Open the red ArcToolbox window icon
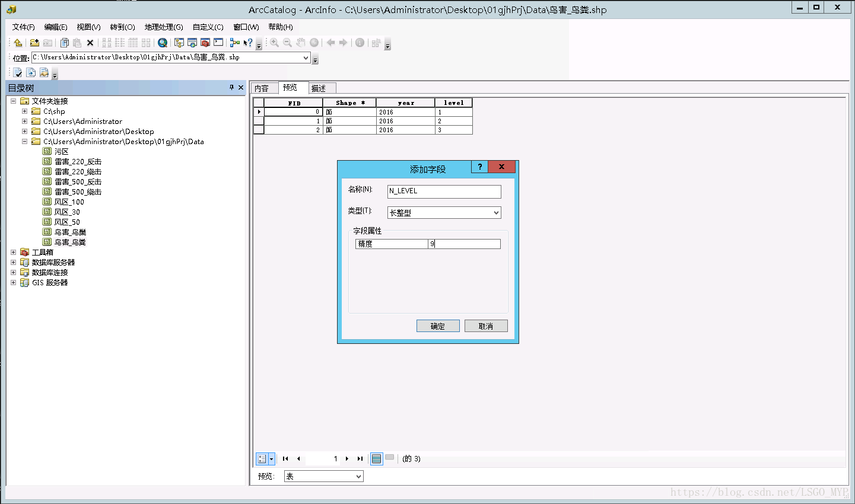Viewport: 855px width, 504px height. (x=205, y=43)
